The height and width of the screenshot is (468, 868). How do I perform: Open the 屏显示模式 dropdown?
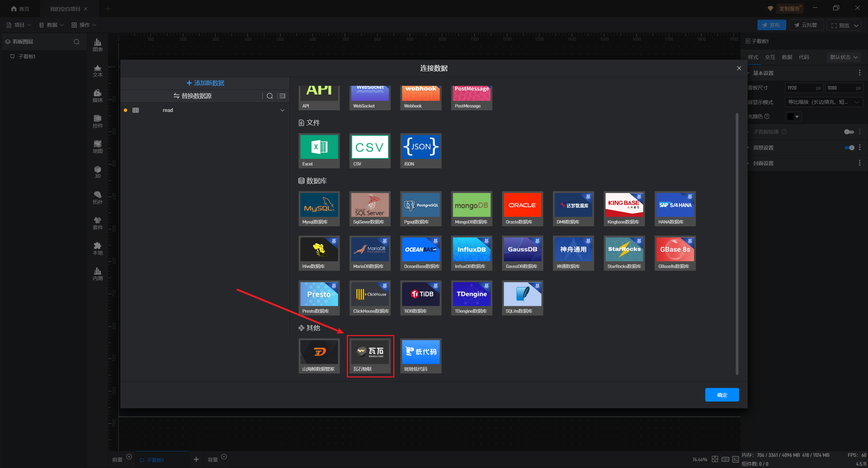click(x=824, y=102)
